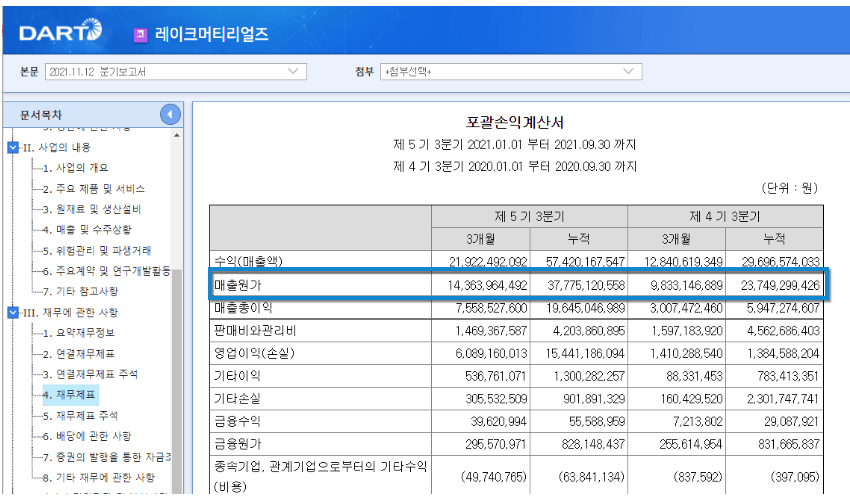Click the tree panel scroll-up arrow
The height and width of the screenshot is (500, 850).
coord(177,135)
